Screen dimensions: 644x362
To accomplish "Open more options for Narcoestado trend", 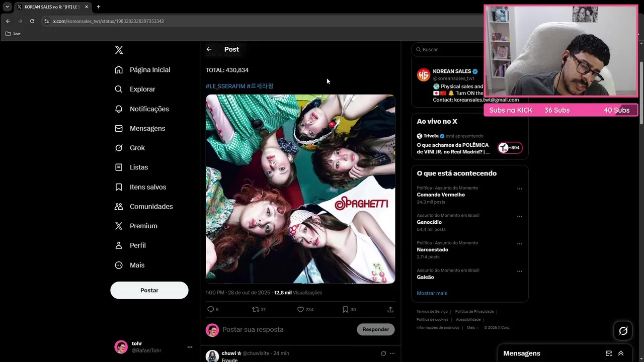I will (520, 244).
